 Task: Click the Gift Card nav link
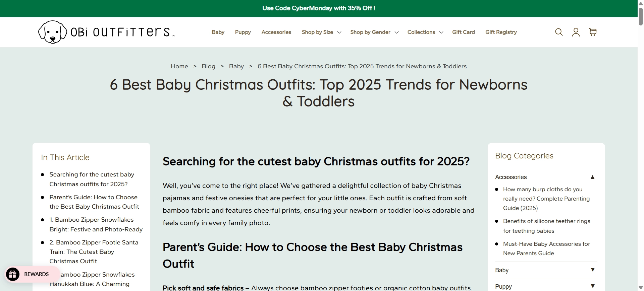(x=463, y=32)
